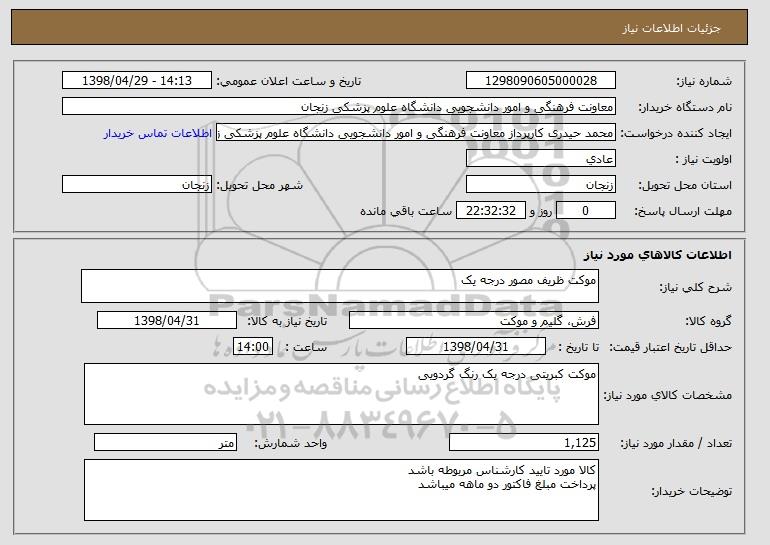Click the نام دستگاه خریدار field

[x=339, y=107]
